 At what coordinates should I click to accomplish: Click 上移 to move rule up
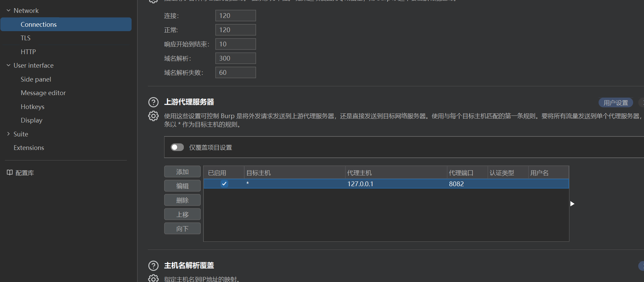[x=182, y=214]
